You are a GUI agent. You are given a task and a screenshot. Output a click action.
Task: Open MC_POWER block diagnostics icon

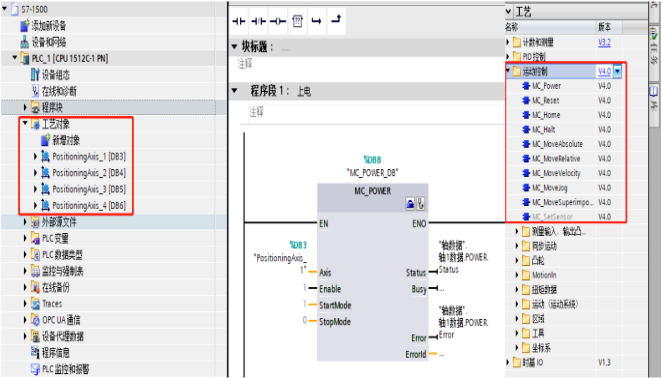pyautogui.click(x=421, y=204)
